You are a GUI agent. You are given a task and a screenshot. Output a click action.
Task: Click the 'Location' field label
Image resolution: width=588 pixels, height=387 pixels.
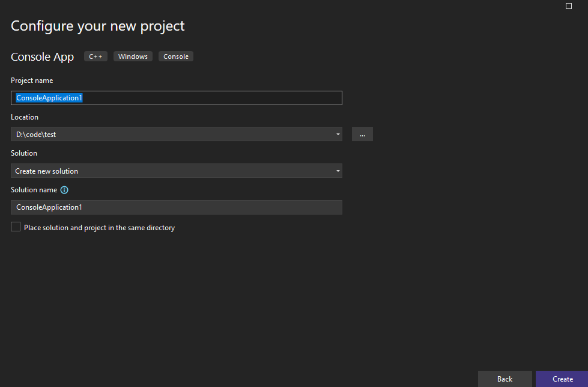[x=25, y=117]
